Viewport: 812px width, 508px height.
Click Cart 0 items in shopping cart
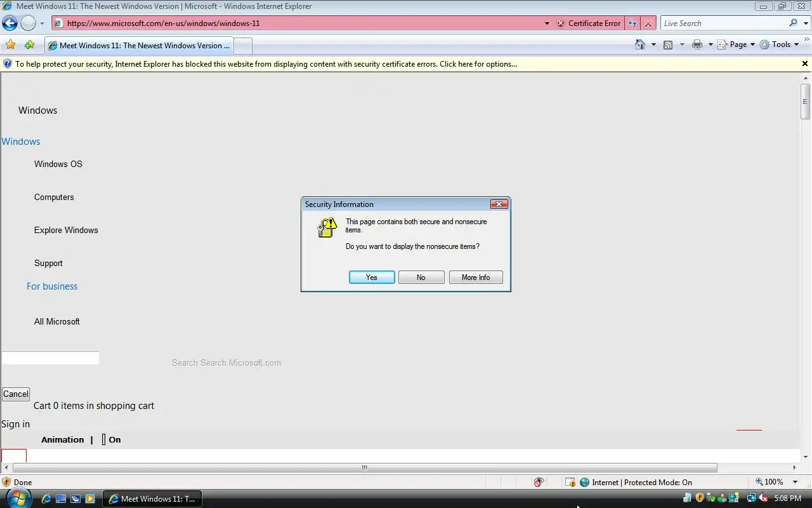tap(94, 406)
